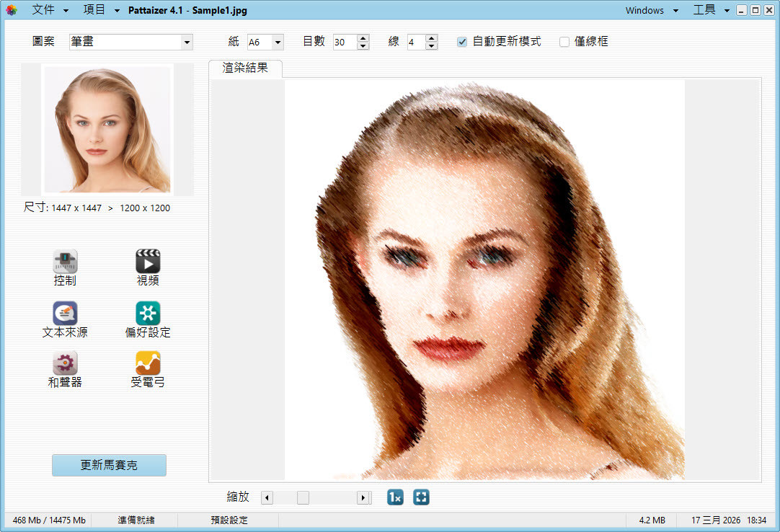This screenshot has height=532, width=780.
Task: Open the 項目 (Project) menu
Action: pos(101,10)
